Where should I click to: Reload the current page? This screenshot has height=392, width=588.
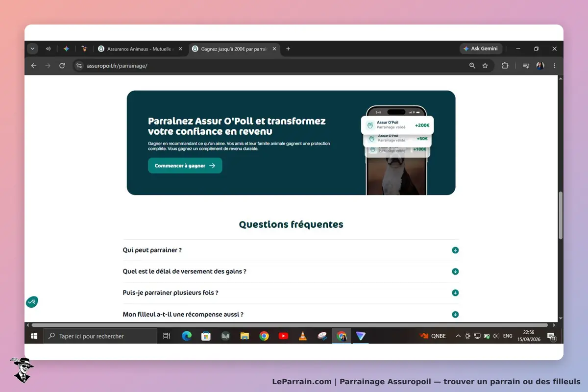coord(62,66)
